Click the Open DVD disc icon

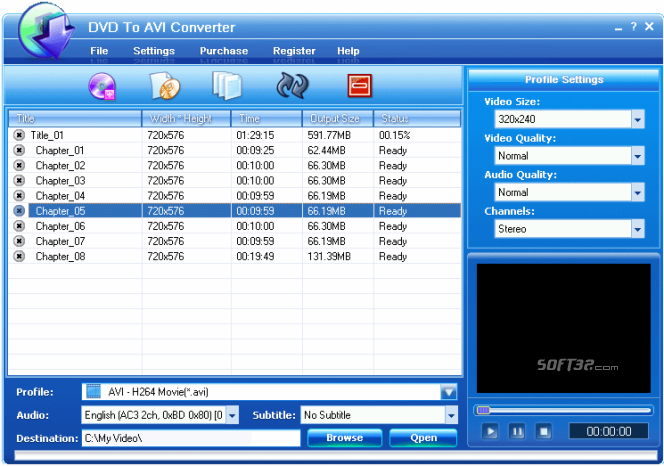[x=102, y=86]
